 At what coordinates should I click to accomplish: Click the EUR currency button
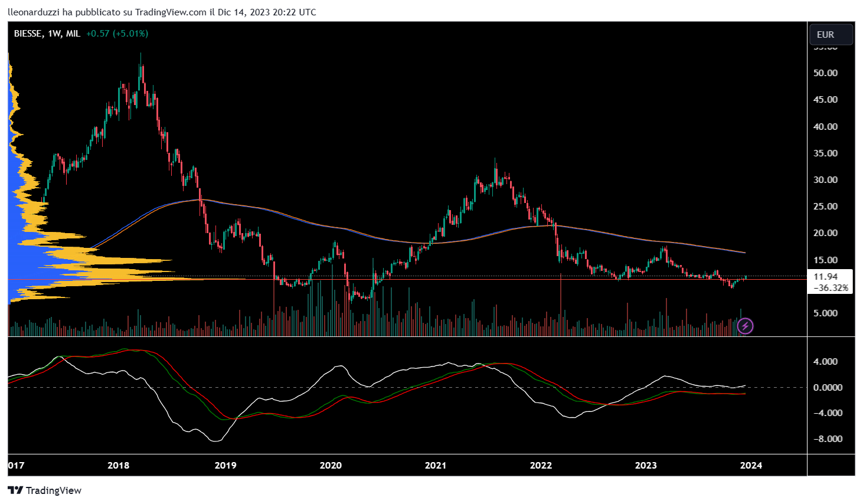point(831,34)
